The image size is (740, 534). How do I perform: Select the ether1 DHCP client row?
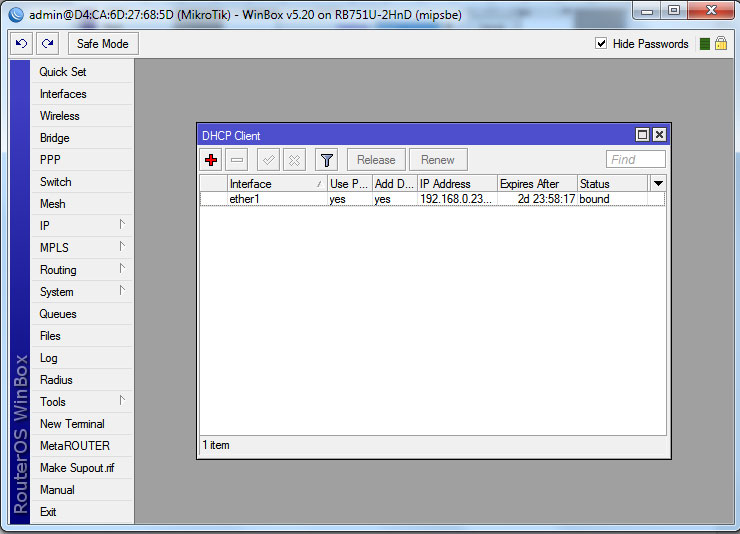point(430,199)
